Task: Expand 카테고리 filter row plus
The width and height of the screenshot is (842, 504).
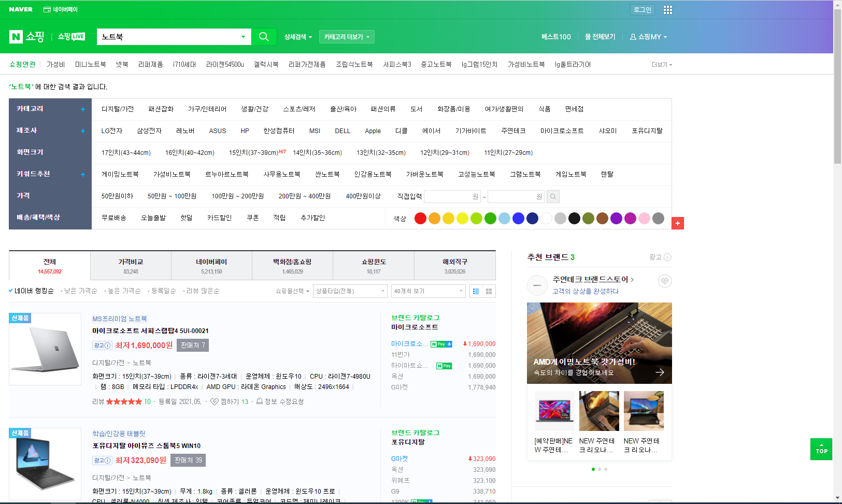Action: click(82, 109)
